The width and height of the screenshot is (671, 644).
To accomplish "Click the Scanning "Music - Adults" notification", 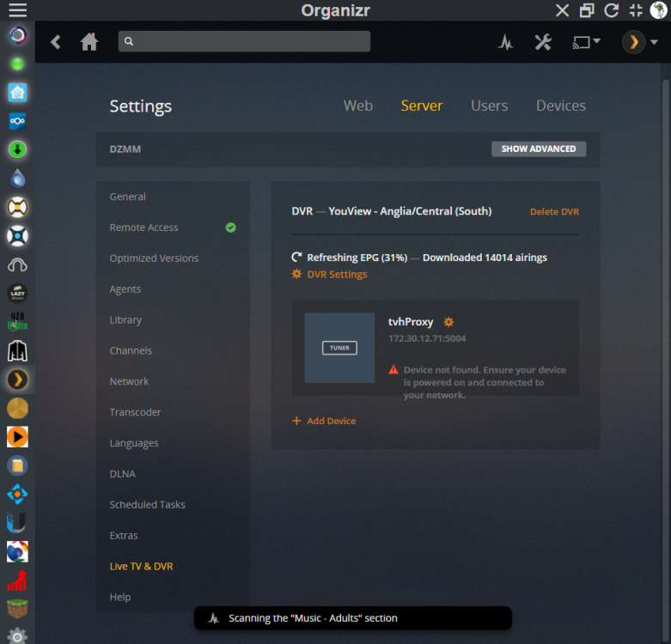I will tap(352, 618).
